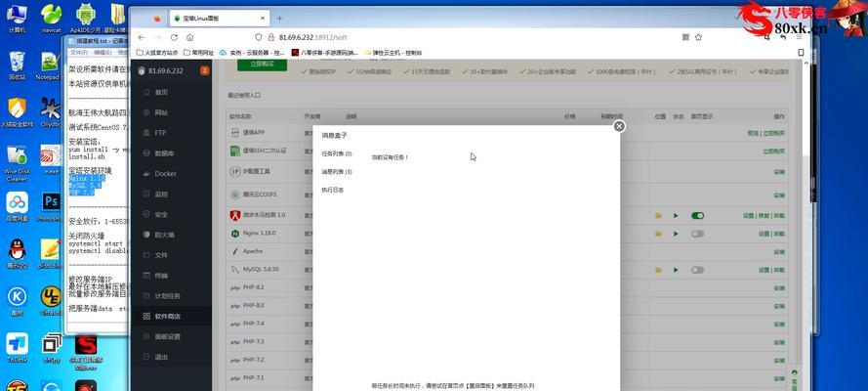Click the orange notification badge beside 81.69.6.232
This screenshot has width=868, height=391.
204,71
